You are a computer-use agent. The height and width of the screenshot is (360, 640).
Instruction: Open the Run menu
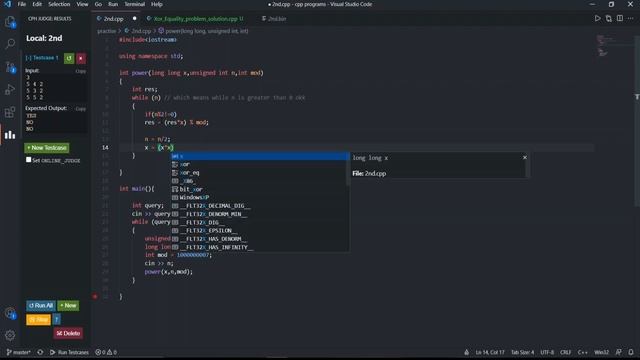(x=113, y=4)
